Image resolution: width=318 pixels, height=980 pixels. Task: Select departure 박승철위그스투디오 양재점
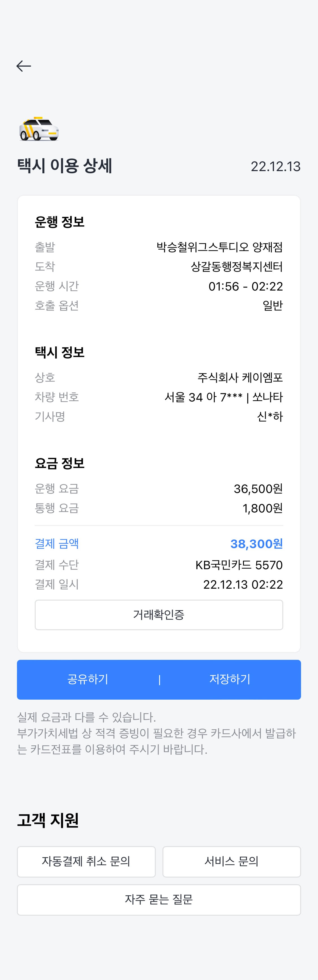tap(219, 247)
